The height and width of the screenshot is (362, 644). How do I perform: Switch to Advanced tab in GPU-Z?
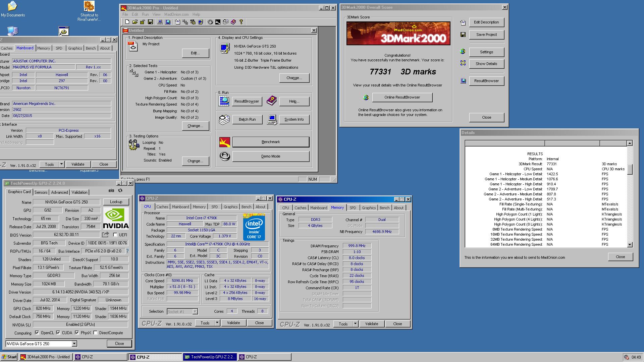pyautogui.click(x=59, y=192)
